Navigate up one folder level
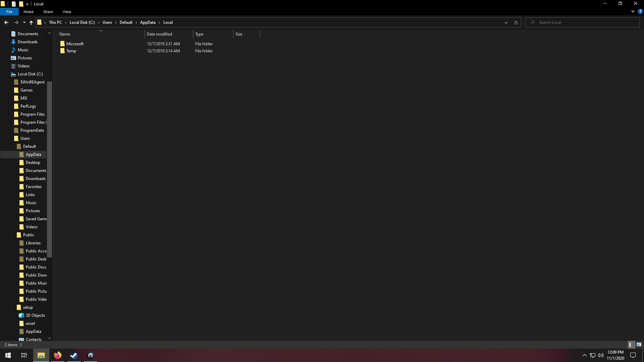 pyautogui.click(x=31, y=22)
